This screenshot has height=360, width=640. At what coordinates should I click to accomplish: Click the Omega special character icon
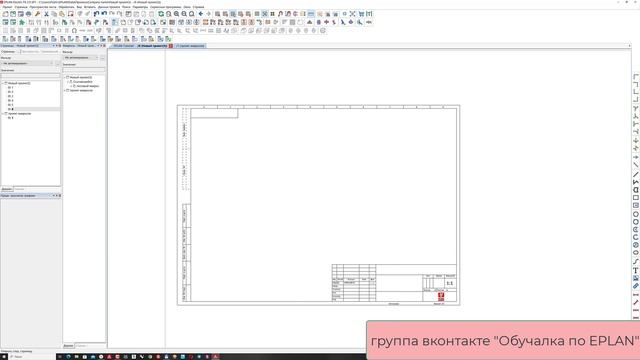click(74, 31)
